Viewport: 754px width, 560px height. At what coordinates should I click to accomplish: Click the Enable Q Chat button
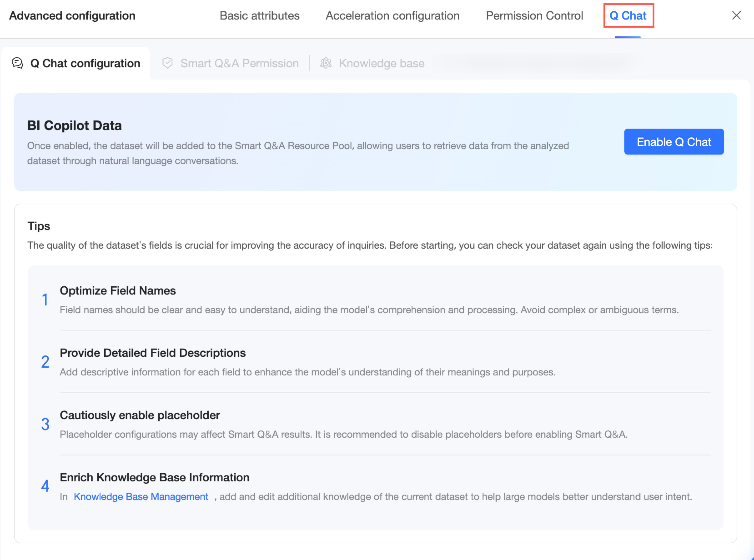pyautogui.click(x=674, y=142)
